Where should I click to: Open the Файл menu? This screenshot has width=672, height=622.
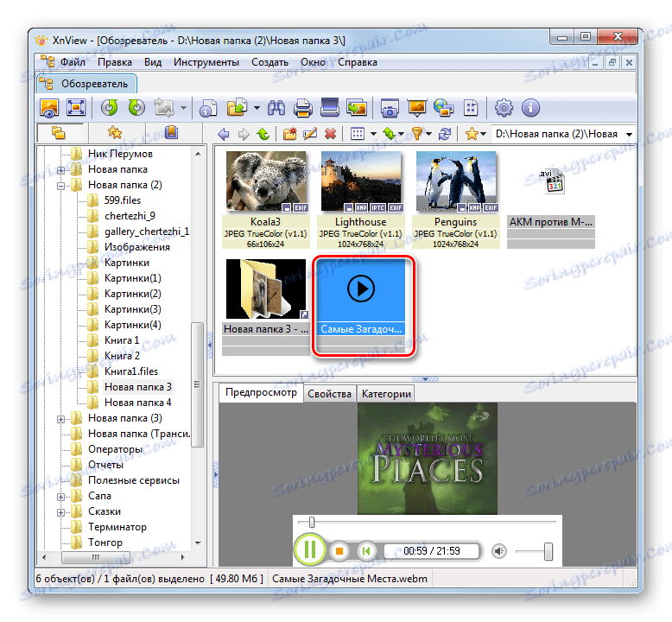click(x=73, y=62)
